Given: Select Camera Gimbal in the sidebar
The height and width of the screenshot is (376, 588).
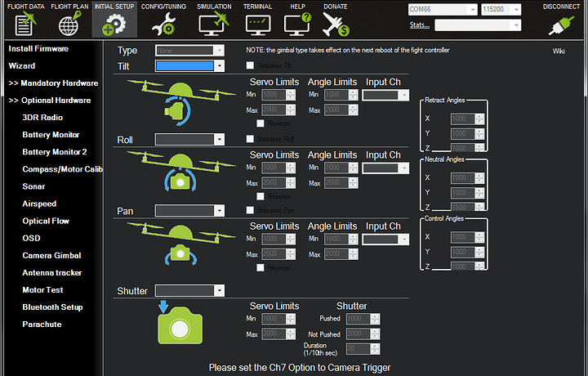Looking at the screenshot, I should 51,256.
